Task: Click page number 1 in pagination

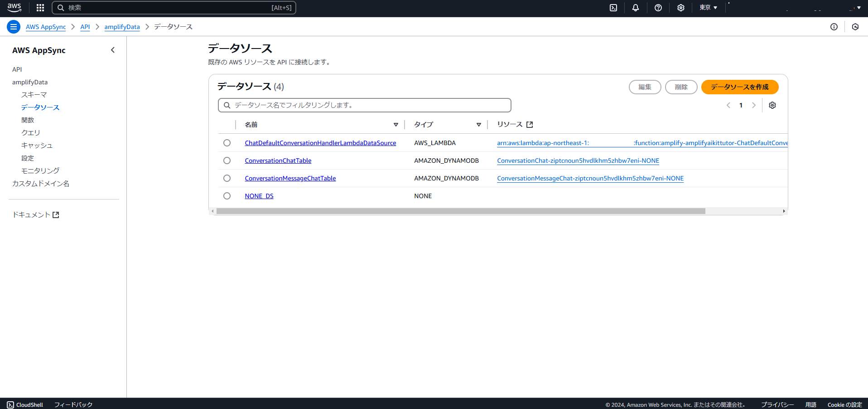Action: [741, 105]
